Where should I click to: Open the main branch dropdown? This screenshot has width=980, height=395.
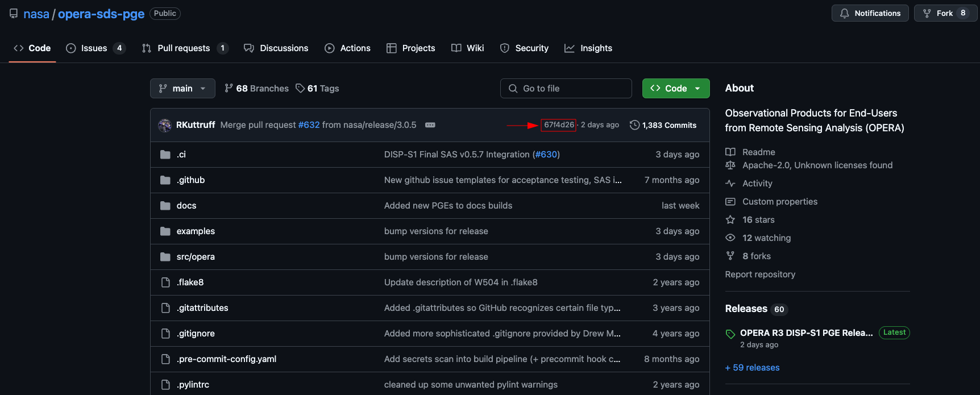(182, 88)
